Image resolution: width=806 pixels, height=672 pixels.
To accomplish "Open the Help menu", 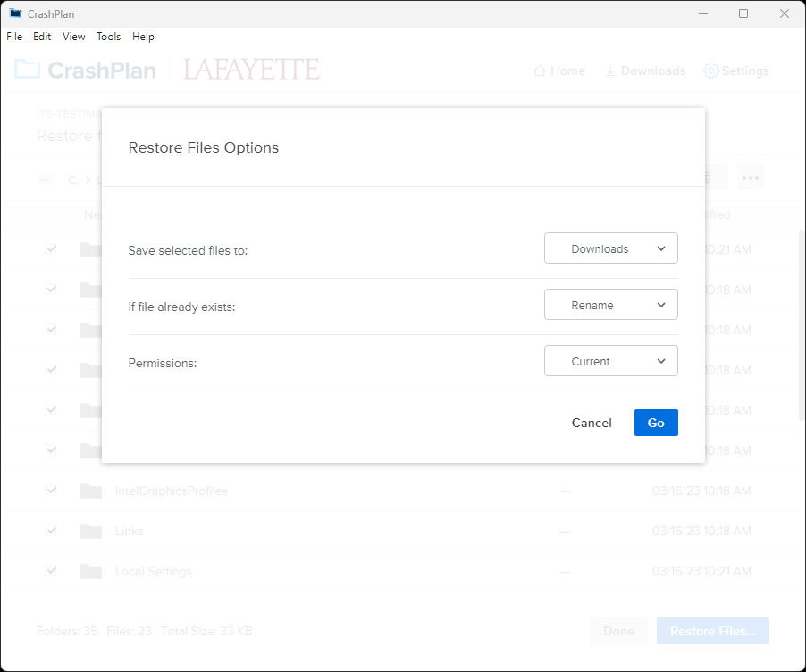I will [x=143, y=37].
